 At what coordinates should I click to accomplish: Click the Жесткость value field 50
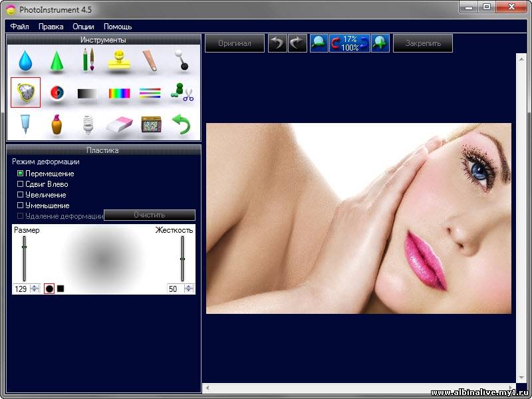175,289
